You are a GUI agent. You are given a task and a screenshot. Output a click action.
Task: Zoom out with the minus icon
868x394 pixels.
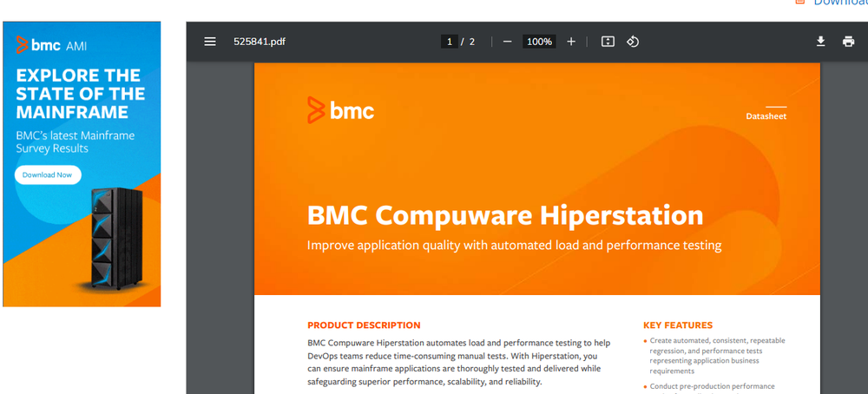(507, 42)
